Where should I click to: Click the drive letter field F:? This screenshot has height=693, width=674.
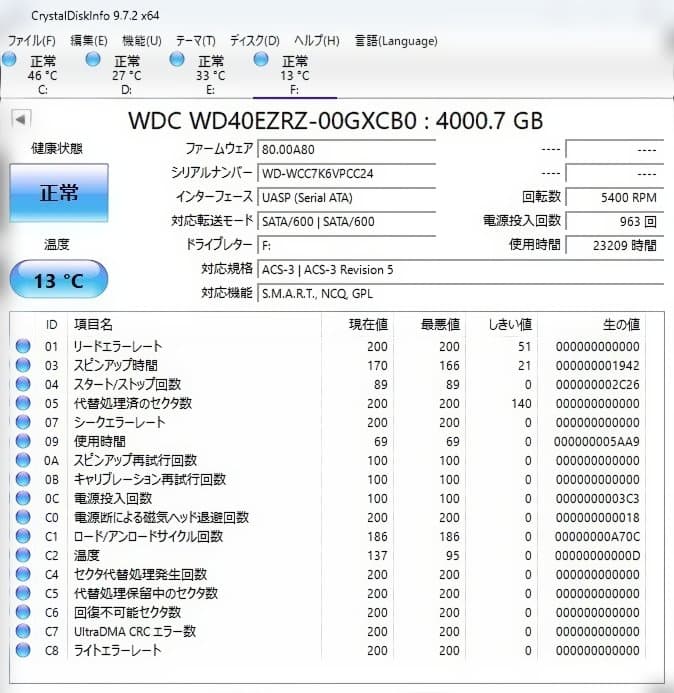click(x=347, y=245)
